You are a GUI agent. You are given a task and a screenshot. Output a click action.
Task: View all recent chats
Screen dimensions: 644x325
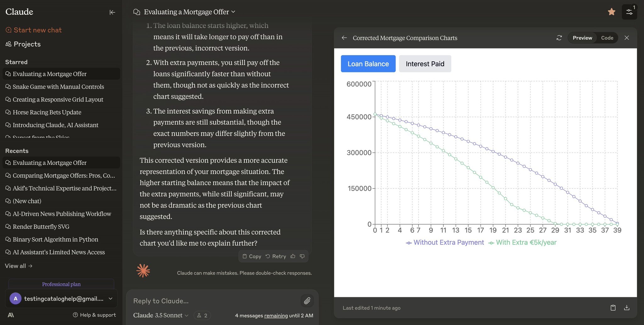pyautogui.click(x=19, y=266)
